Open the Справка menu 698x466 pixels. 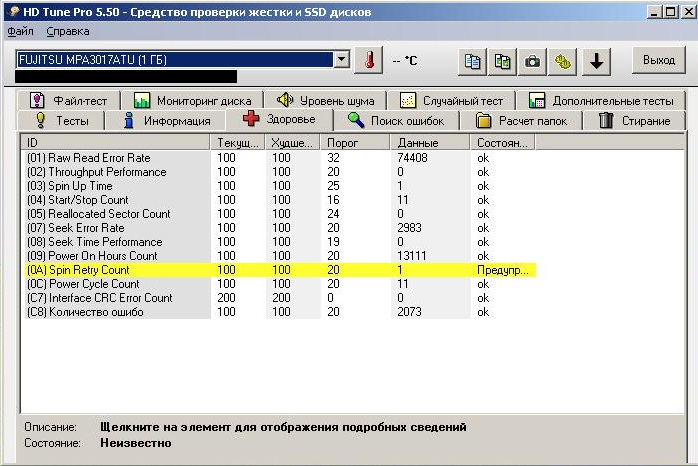point(68,32)
